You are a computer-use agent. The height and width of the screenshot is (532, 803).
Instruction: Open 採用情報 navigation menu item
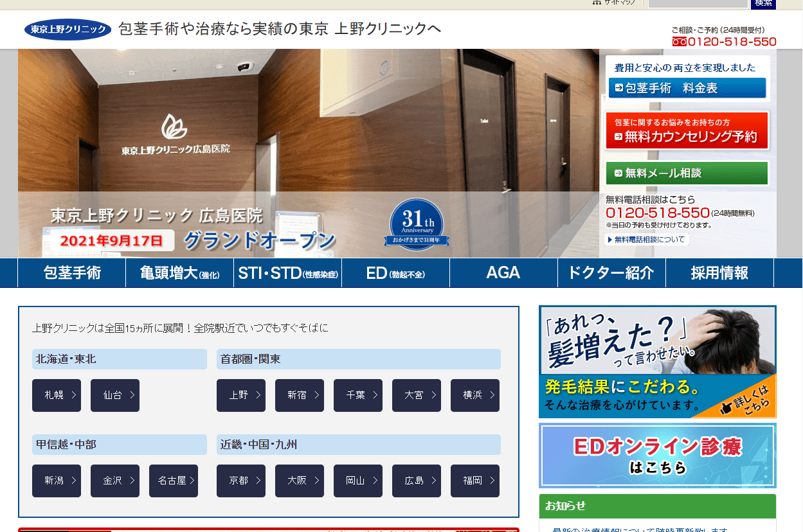(720, 272)
